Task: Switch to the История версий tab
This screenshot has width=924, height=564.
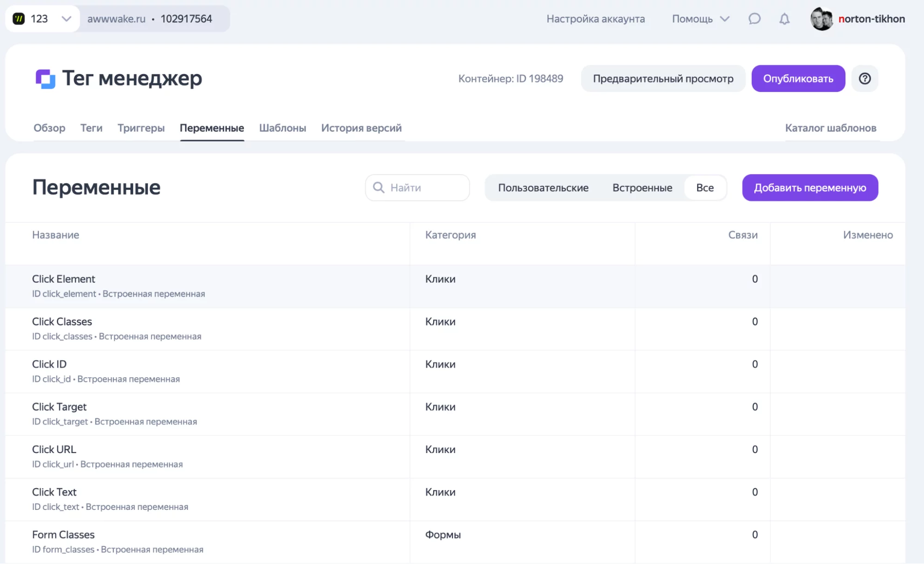Action: 361,128
